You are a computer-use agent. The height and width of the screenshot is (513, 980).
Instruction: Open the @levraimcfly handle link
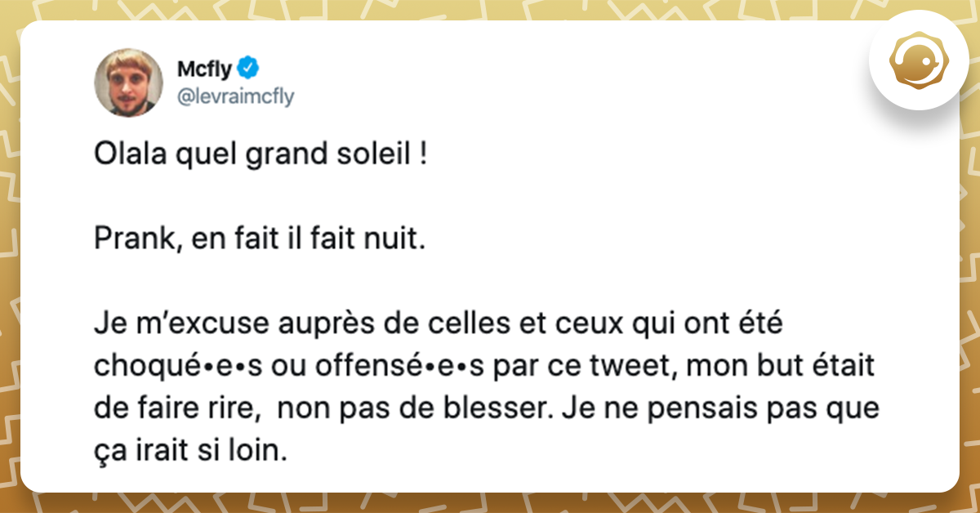pyautogui.click(x=235, y=96)
